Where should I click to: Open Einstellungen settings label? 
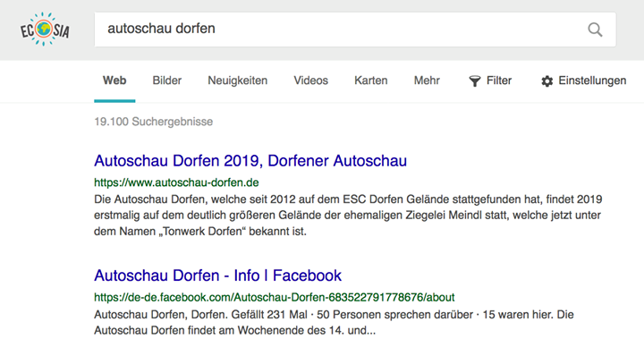coord(592,81)
